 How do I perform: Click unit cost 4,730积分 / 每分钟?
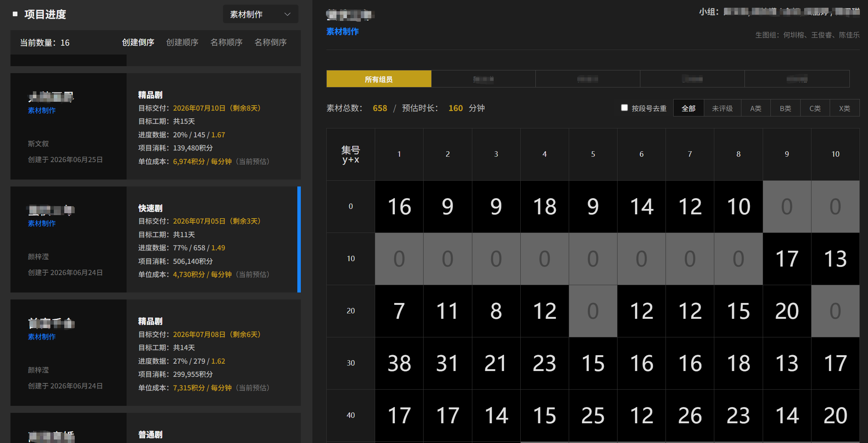click(202, 274)
